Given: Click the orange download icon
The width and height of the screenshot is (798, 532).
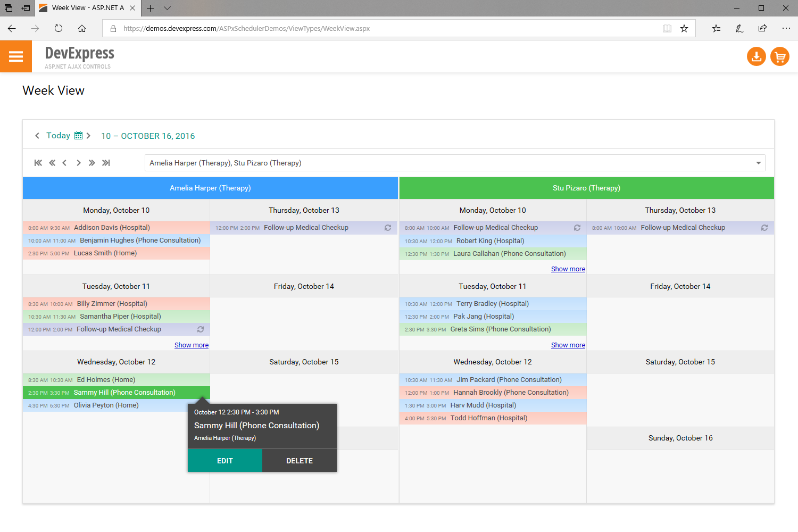Looking at the screenshot, I should (756, 56).
